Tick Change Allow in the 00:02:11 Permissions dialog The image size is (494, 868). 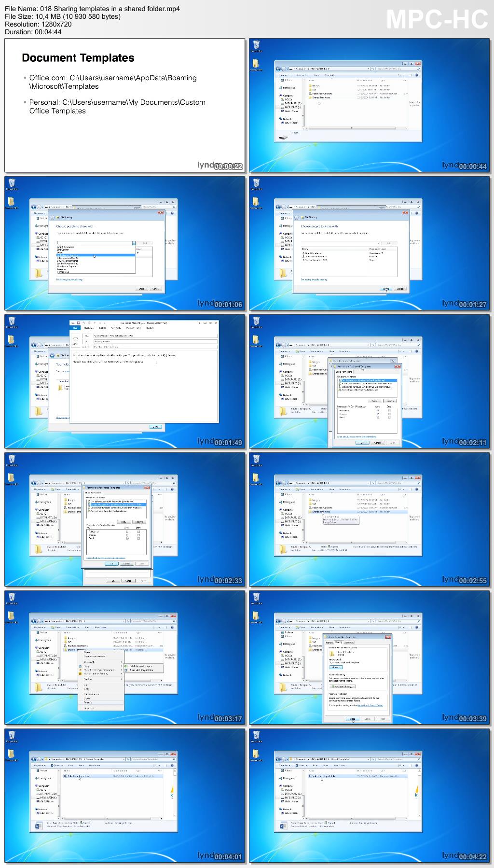[x=378, y=414]
